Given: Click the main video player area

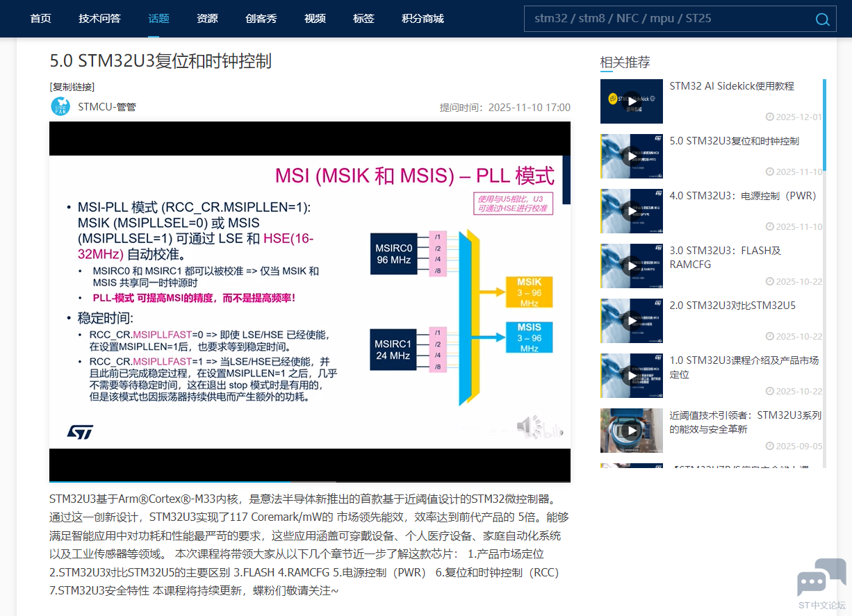Looking at the screenshot, I should (x=310, y=301).
